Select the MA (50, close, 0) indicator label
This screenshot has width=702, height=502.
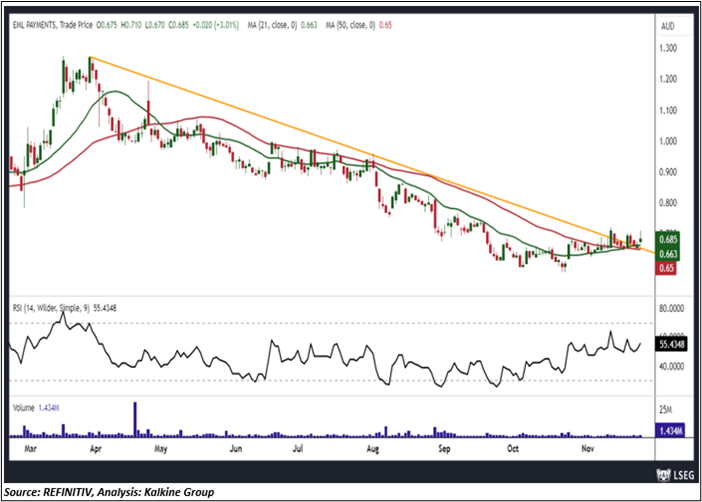tap(350, 26)
